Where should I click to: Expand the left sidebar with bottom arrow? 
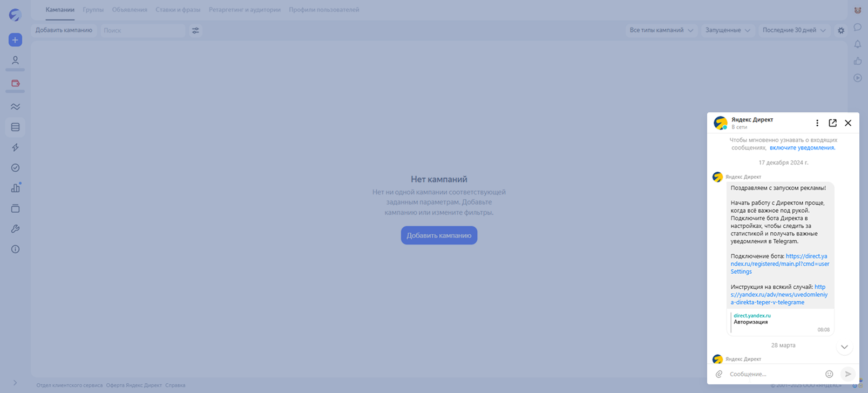[x=15, y=383]
